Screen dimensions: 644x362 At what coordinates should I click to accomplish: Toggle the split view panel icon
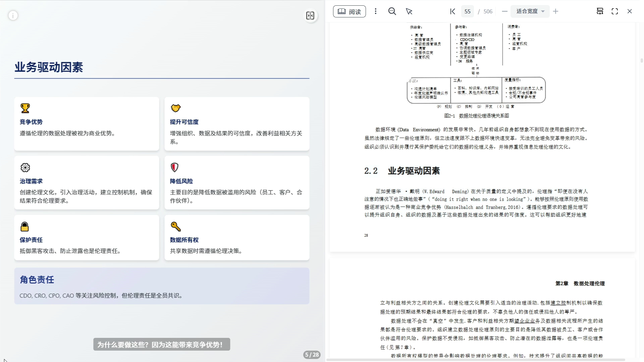(310, 15)
